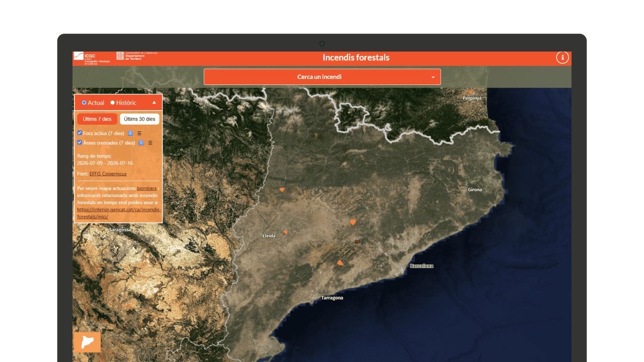Image resolution: width=644 pixels, height=362 pixels.
Task: Open the legend menu for Focs actius
Action: click(x=139, y=133)
